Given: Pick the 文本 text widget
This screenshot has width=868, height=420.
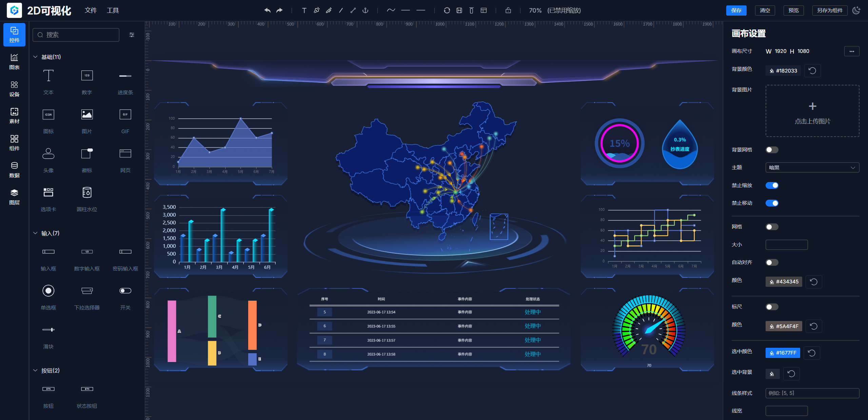Looking at the screenshot, I should (x=48, y=82).
